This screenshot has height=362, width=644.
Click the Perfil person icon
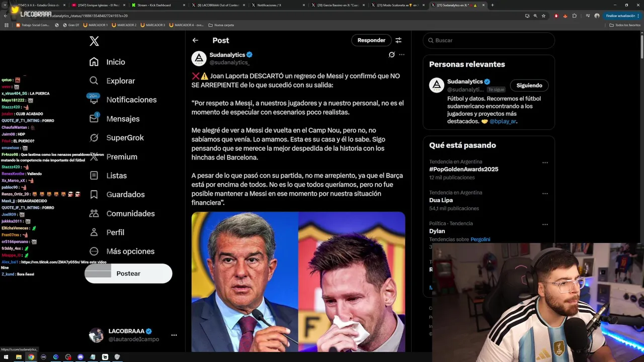94,232
